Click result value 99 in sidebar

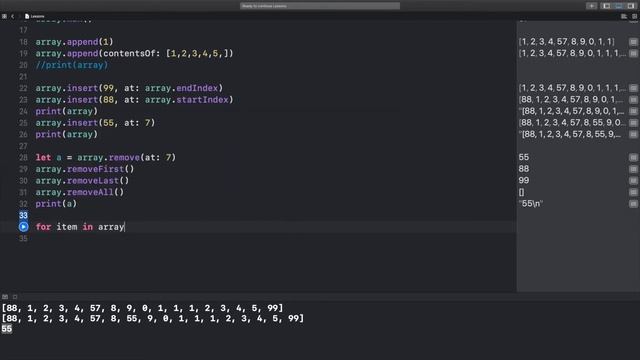524,180
